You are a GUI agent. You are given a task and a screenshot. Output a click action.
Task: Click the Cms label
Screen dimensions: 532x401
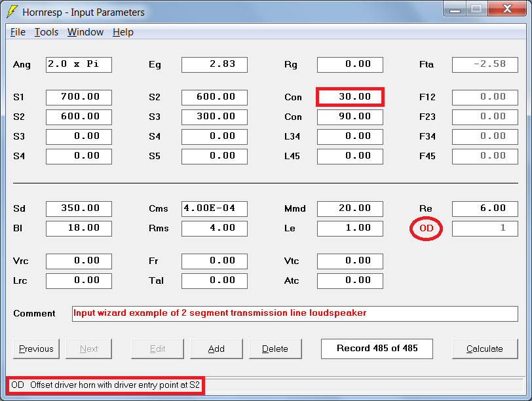tap(159, 208)
